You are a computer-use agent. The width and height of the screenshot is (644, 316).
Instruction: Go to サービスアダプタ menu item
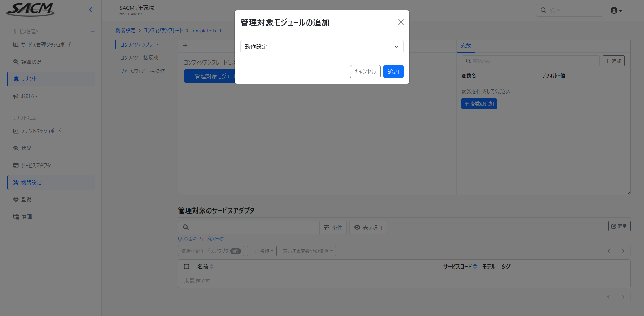36,165
